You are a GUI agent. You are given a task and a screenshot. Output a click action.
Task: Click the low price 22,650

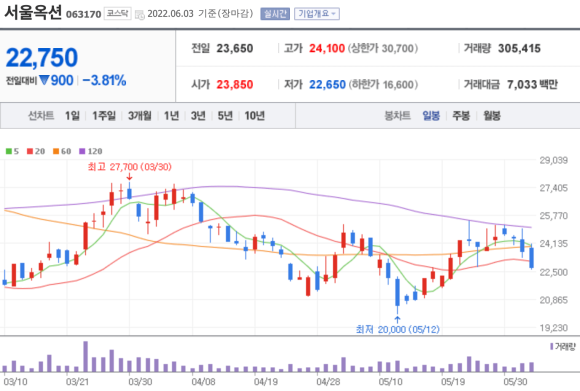(x=327, y=85)
